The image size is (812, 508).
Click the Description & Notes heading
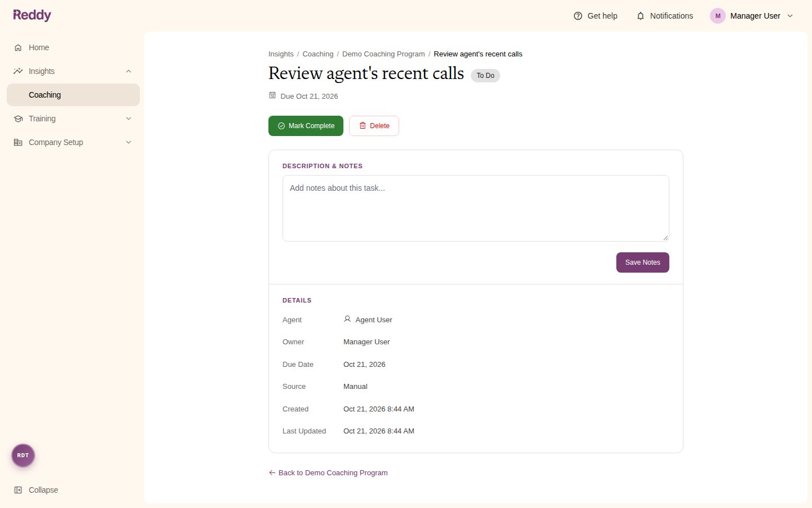pos(323,166)
